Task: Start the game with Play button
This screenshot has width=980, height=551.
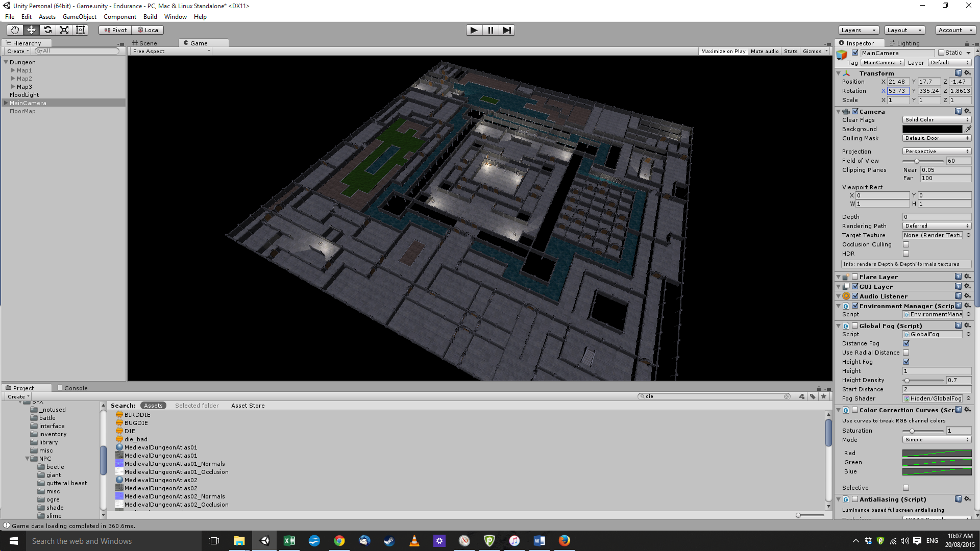Action: pyautogui.click(x=474, y=30)
